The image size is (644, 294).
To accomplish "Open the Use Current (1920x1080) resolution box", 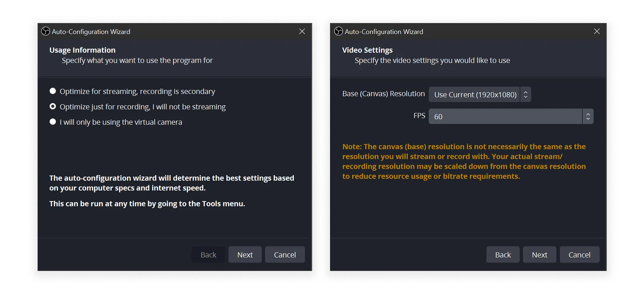I will pyautogui.click(x=475, y=95).
